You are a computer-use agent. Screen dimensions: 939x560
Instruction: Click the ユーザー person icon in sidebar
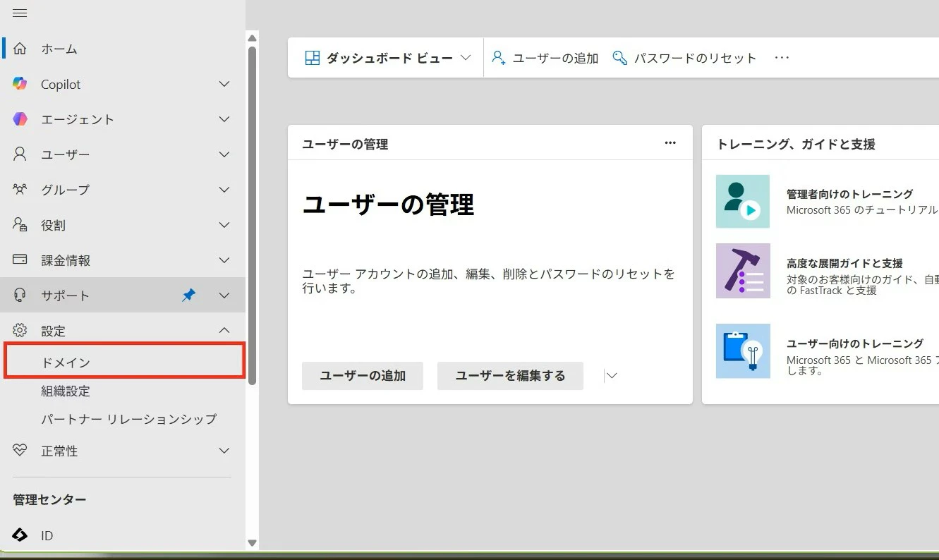tap(20, 154)
